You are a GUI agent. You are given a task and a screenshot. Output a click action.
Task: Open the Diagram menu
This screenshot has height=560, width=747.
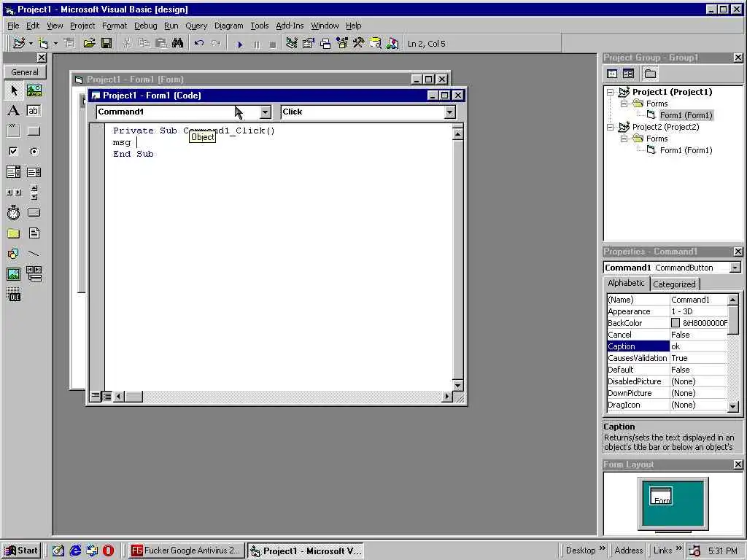click(x=228, y=26)
